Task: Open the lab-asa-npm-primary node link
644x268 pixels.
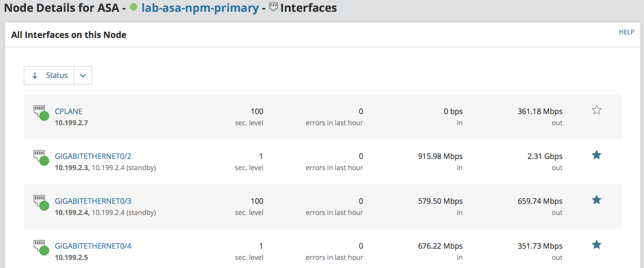Action: pyautogui.click(x=200, y=8)
